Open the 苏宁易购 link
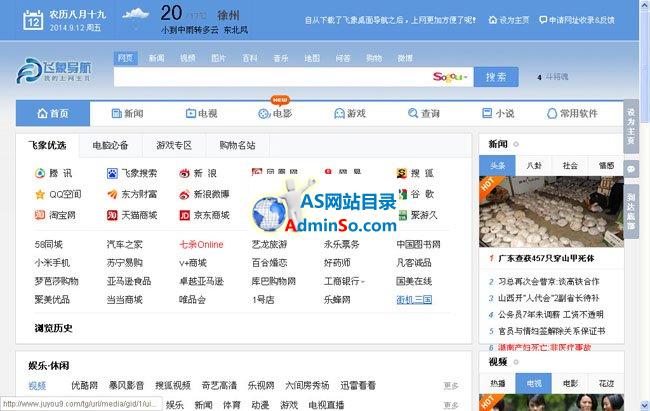This screenshot has width=650, height=411. coord(125,263)
